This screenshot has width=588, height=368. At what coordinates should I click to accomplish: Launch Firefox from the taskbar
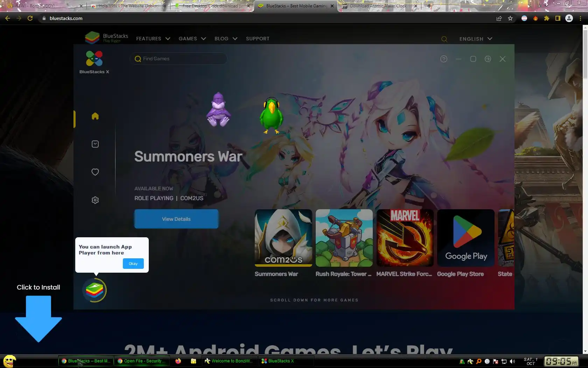[178, 361]
